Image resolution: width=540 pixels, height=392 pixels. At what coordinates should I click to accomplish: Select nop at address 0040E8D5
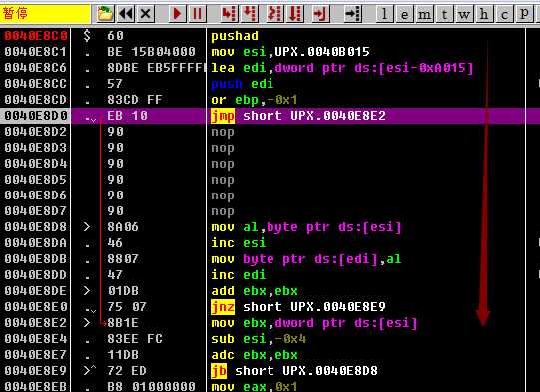click(223, 180)
